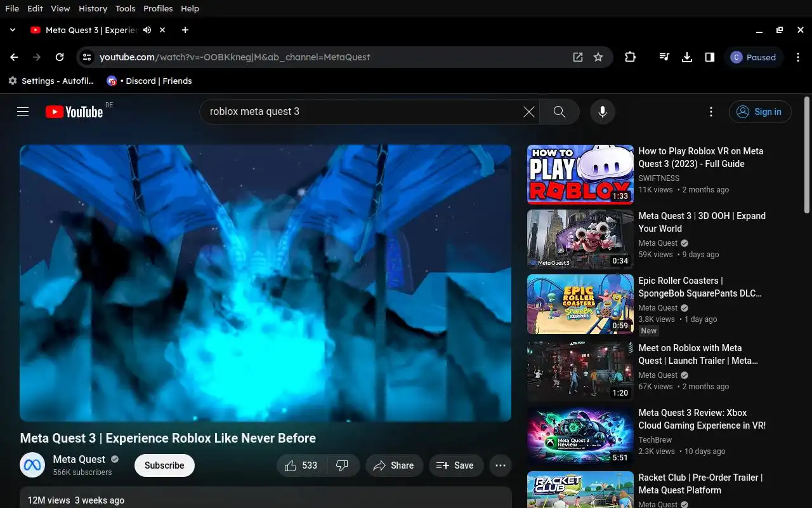Viewport: 812px width, 508px height.
Task: Open 'Meta Quest 3 Review: Xbox' title
Action: coord(702,419)
